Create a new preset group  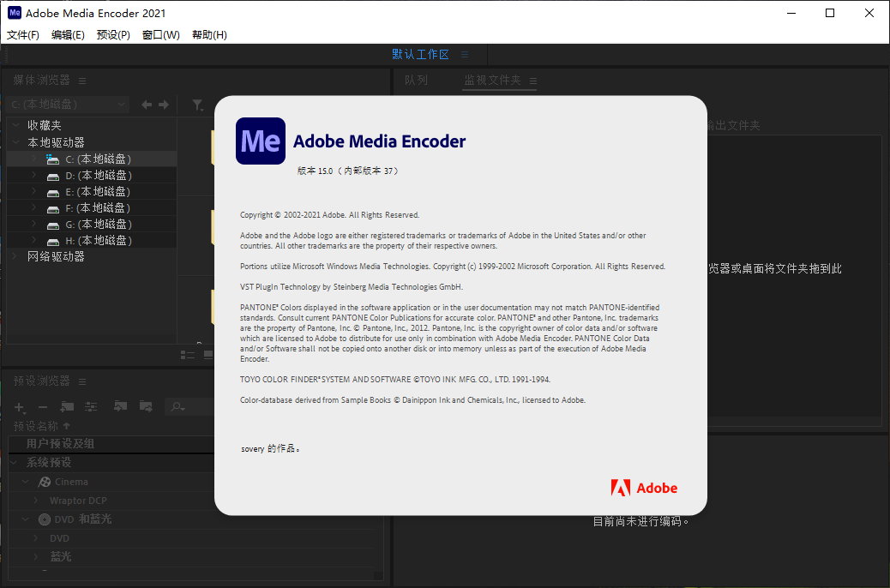[67, 406]
